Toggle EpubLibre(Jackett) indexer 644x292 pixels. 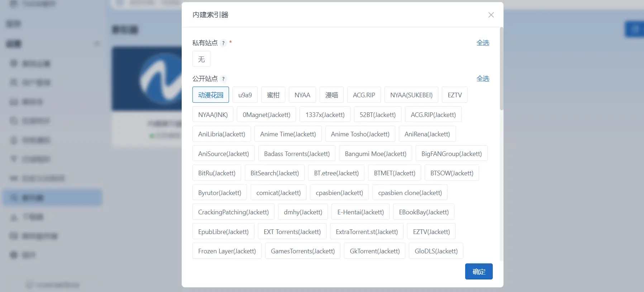(223, 232)
